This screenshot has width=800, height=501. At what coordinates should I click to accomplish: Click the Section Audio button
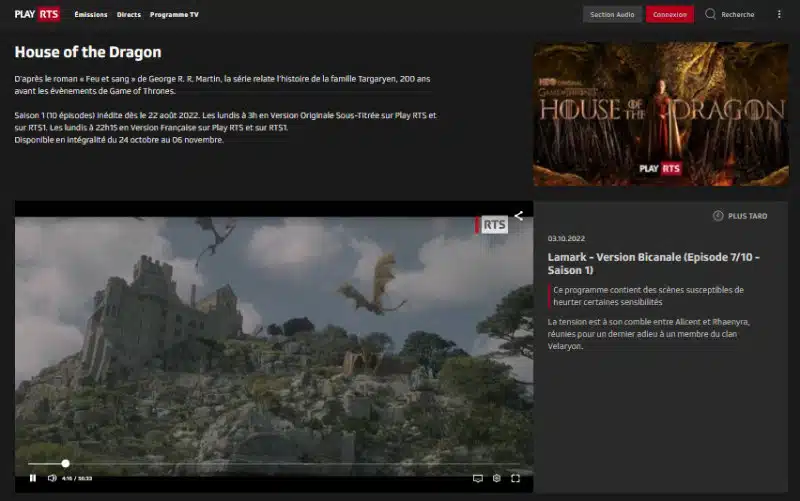(612, 14)
